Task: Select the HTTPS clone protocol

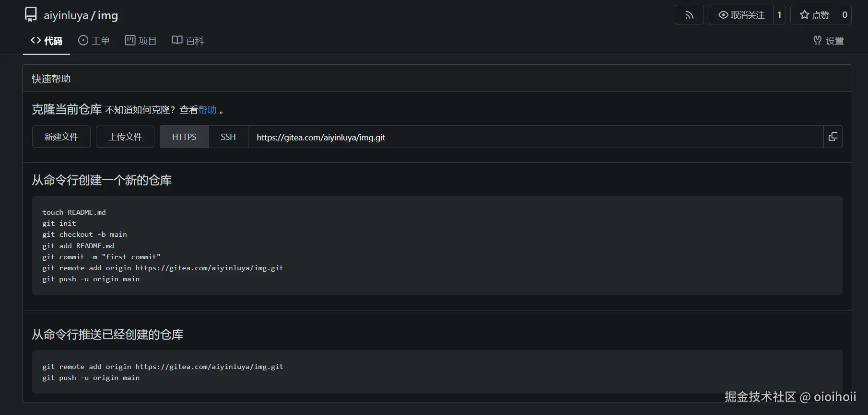Action: pos(184,137)
